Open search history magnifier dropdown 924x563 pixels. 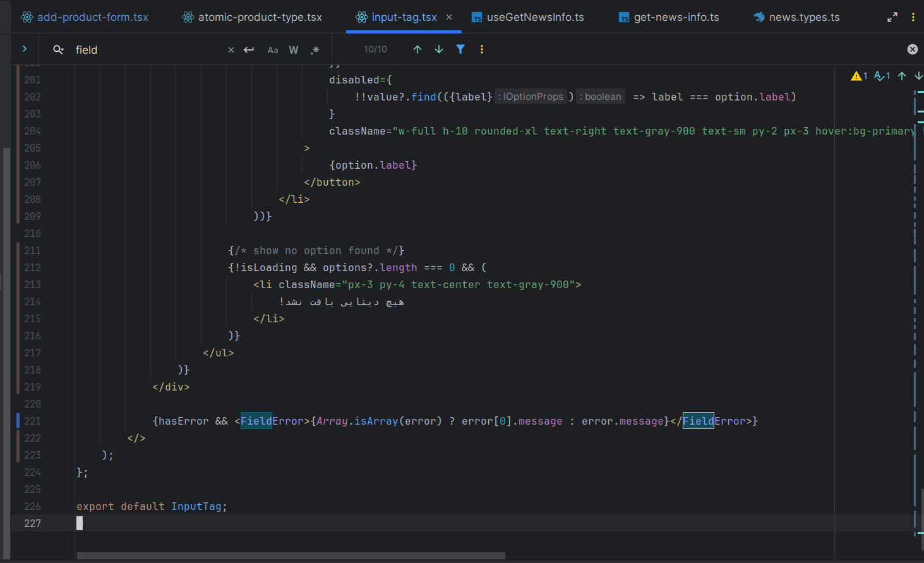tap(58, 49)
